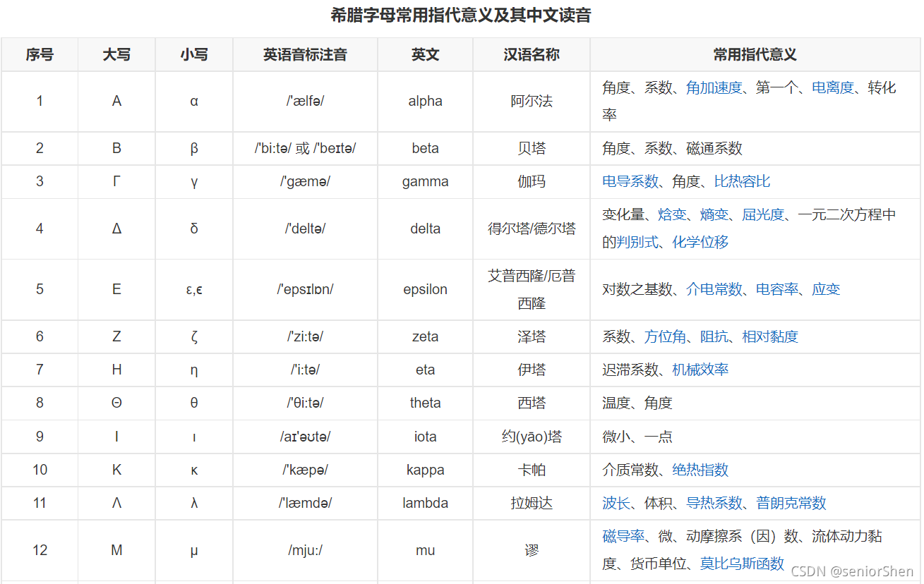Open the 磁导率 link in mu row

click(623, 536)
